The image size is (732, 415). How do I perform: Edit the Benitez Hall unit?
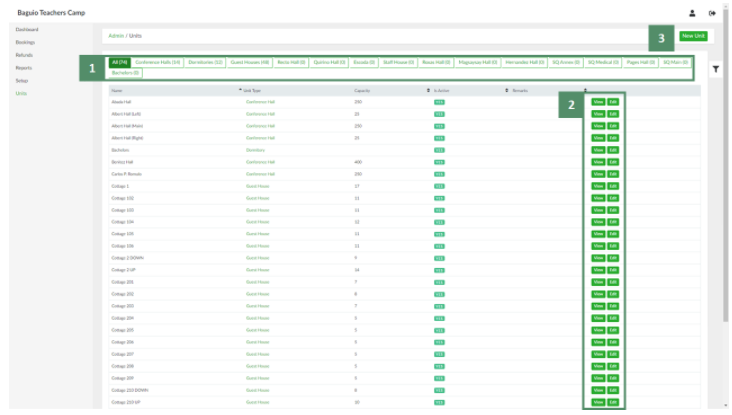pyautogui.click(x=613, y=160)
